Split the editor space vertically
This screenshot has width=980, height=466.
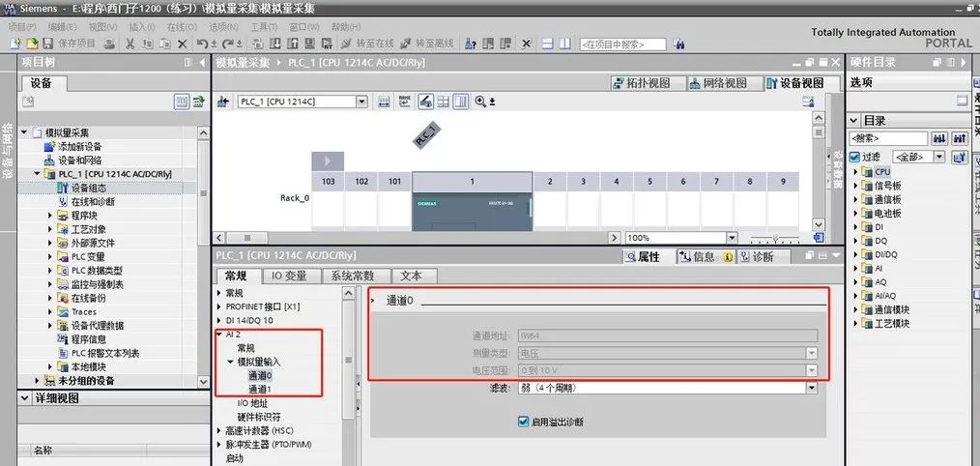(564, 44)
